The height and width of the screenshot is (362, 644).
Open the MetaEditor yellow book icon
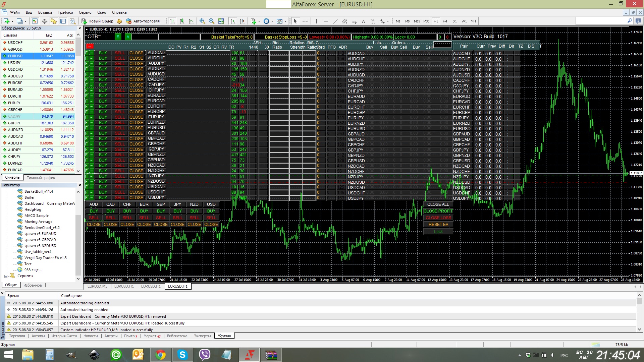click(119, 21)
